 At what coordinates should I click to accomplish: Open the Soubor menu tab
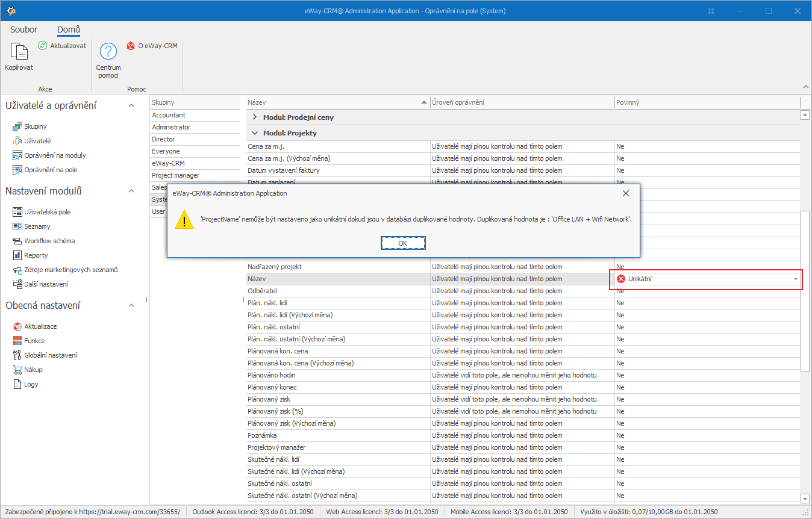click(x=23, y=30)
